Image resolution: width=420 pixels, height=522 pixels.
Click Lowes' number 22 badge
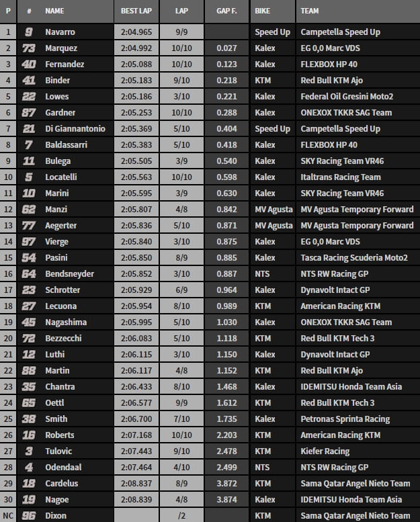(x=29, y=96)
